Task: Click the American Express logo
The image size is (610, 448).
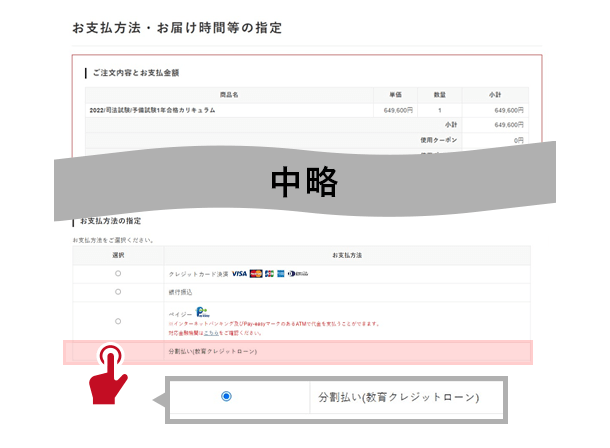Action: (281, 273)
